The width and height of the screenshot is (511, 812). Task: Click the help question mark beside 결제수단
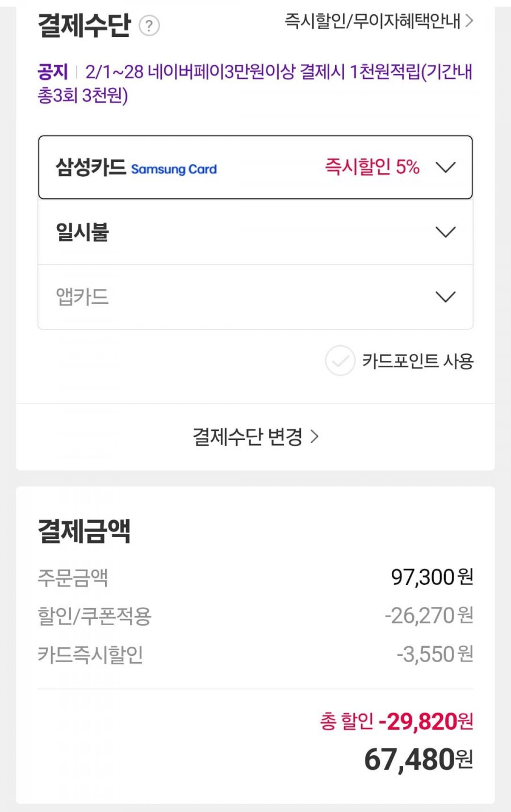[x=149, y=26]
